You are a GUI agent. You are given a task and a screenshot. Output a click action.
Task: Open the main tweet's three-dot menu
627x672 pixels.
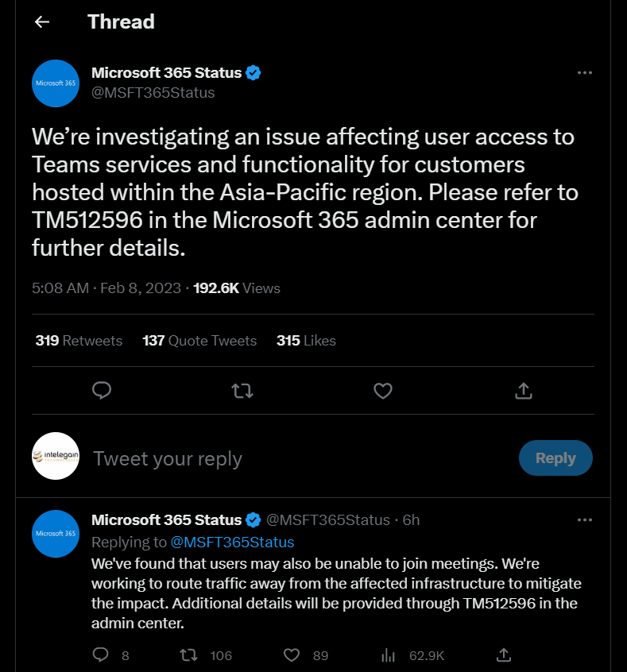pos(585,73)
